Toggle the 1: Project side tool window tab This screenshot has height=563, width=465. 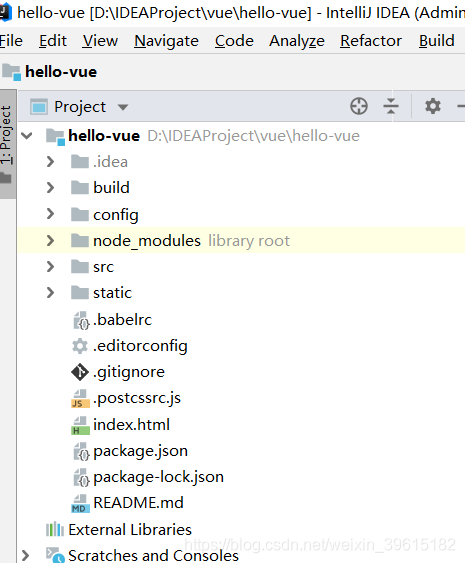coord(7,135)
